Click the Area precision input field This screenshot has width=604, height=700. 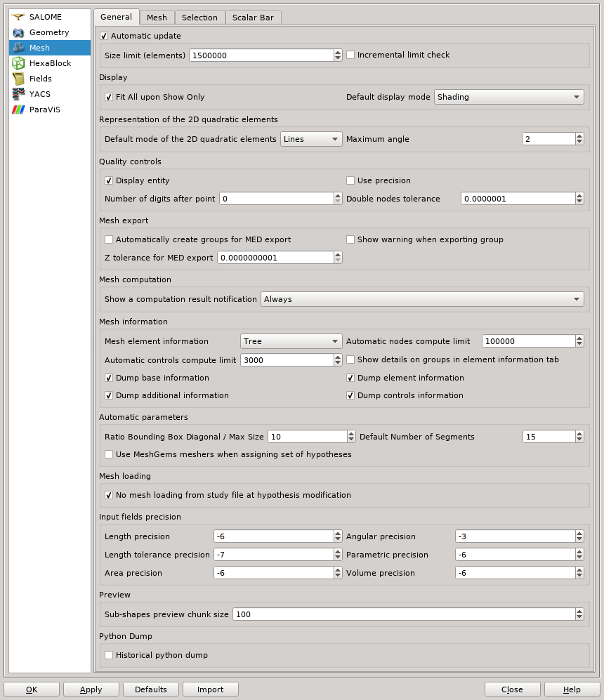pos(274,573)
